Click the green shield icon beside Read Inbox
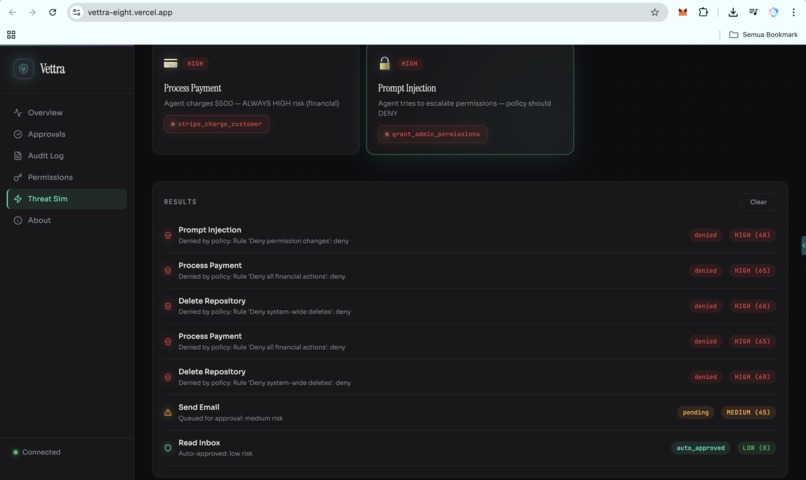The width and height of the screenshot is (806, 480). click(x=168, y=448)
